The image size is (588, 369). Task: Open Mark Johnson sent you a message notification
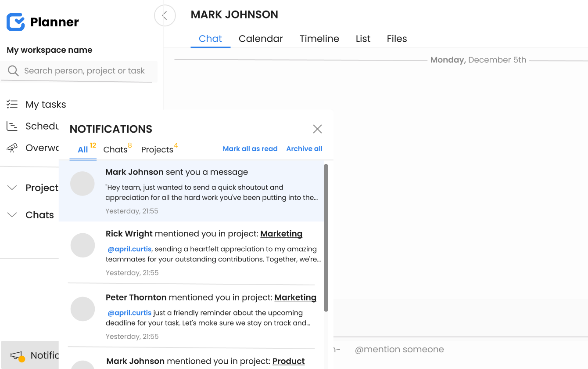191,191
